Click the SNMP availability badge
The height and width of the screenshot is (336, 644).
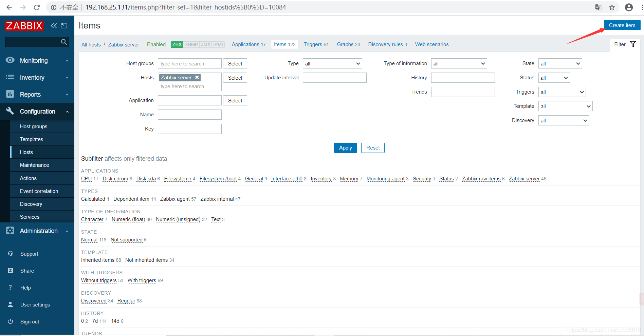(x=191, y=44)
